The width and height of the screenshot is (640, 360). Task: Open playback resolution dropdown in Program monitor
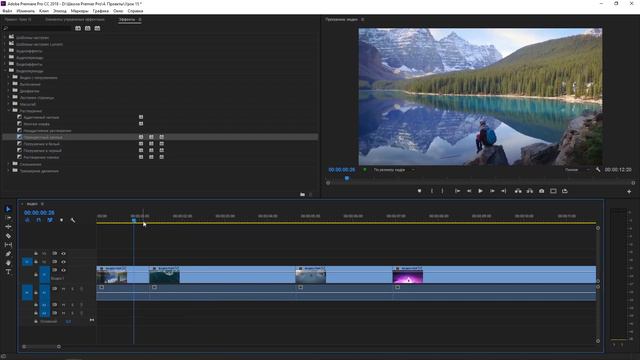tap(577, 170)
